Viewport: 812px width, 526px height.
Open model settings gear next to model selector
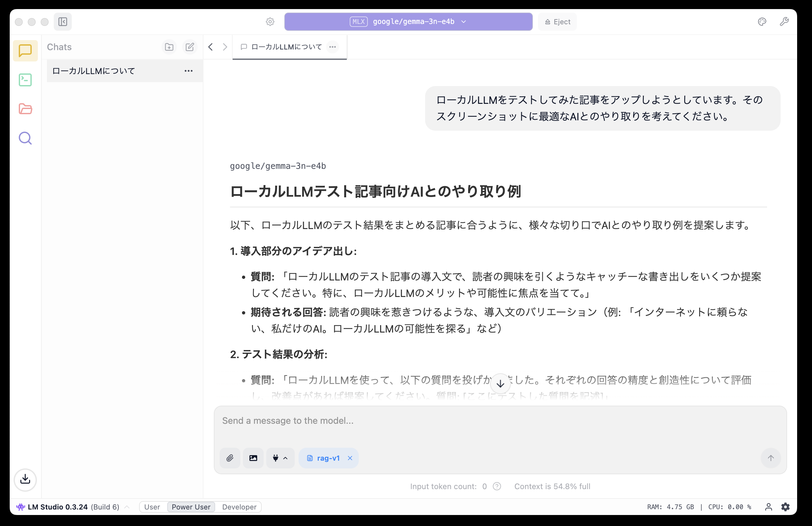pyautogui.click(x=270, y=22)
